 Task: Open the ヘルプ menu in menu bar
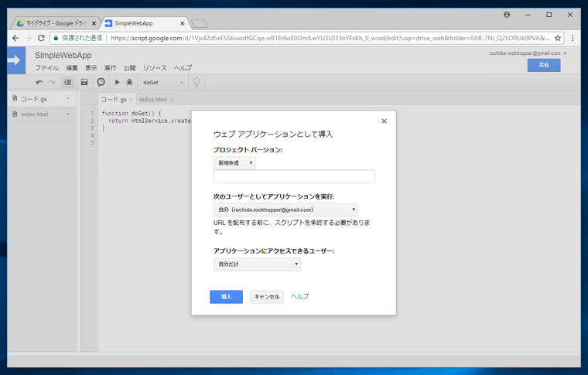click(183, 68)
